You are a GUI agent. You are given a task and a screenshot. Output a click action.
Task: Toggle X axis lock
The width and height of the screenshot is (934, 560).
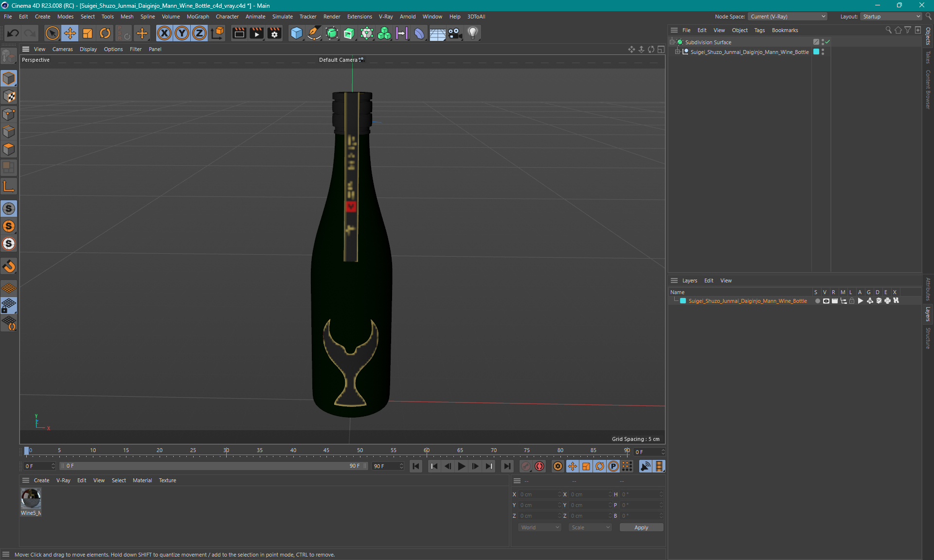(164, 33)
